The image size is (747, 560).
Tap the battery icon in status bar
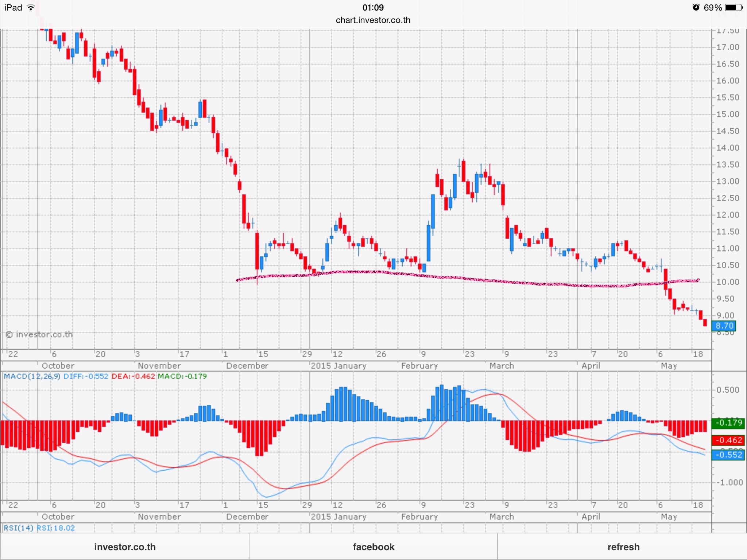(x=734, y=7)
